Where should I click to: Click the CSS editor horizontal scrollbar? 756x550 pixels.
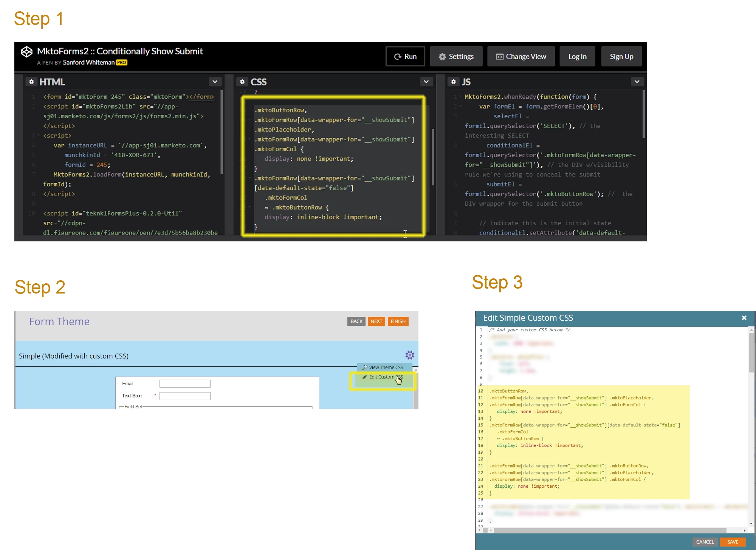click(x=609, y=530)
